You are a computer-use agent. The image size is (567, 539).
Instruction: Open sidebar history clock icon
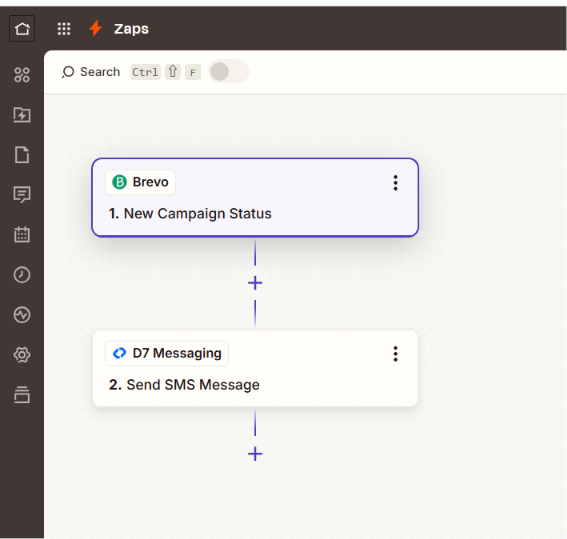coord(22,275)
